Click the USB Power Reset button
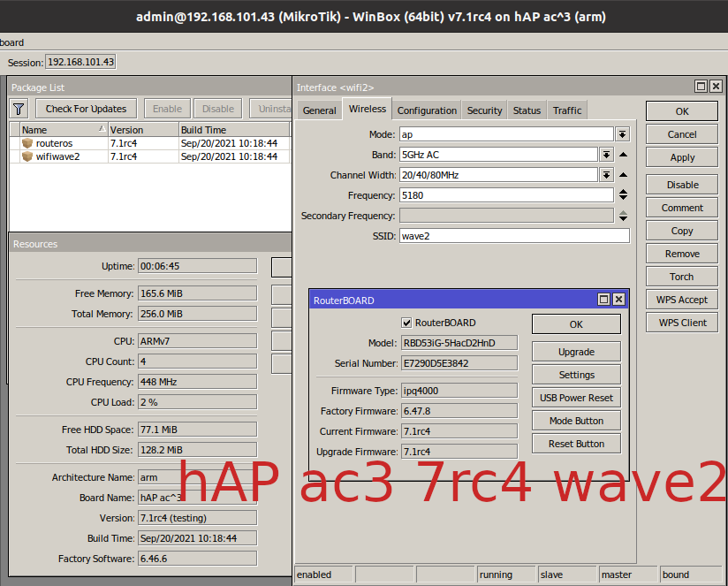 tap(576, 398)
